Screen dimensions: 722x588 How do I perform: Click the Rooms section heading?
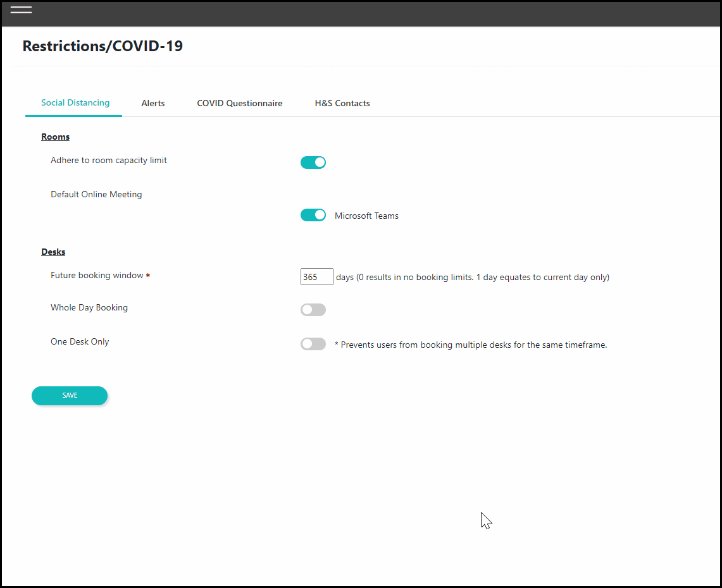coord(55,137)
